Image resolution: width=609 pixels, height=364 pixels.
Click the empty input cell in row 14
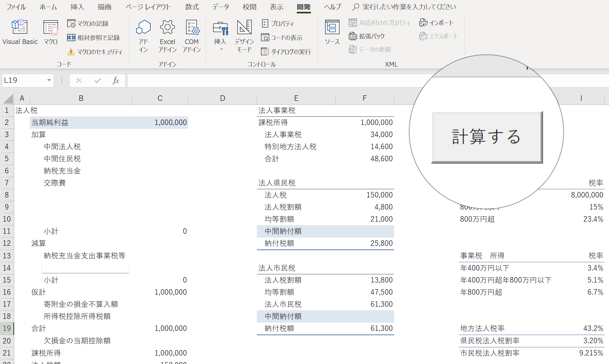click(x=85, y=268)
